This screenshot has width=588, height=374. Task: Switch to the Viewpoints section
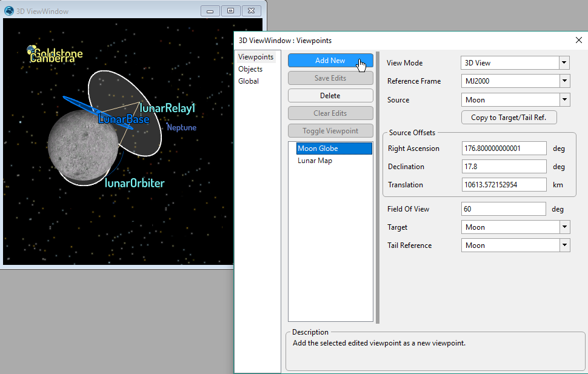point(256,57)
